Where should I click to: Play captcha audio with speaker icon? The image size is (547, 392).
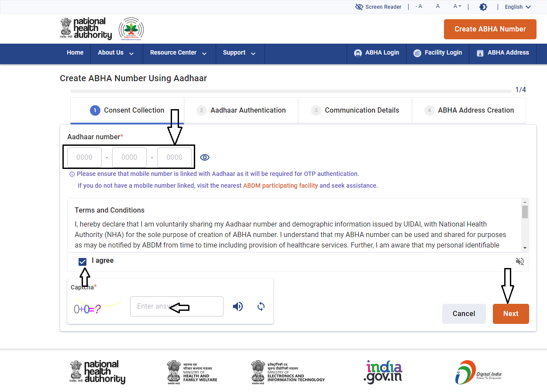[x=238, y=306]
